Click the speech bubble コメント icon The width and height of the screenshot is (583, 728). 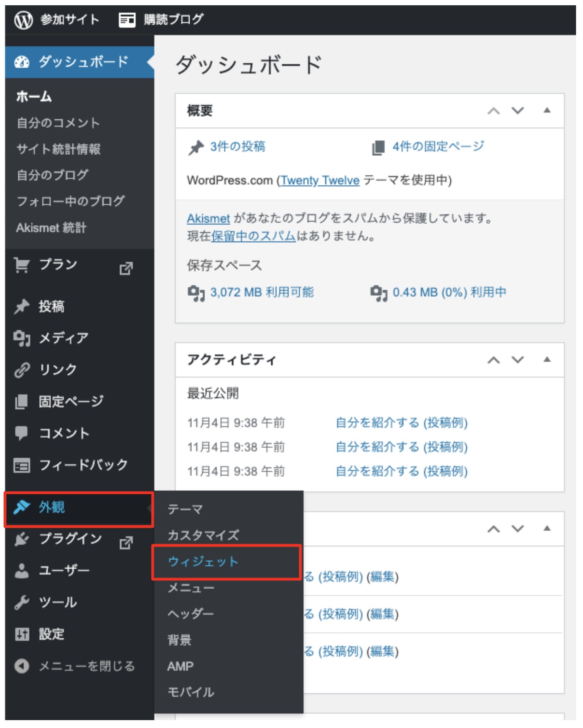[x=22, y=433]
